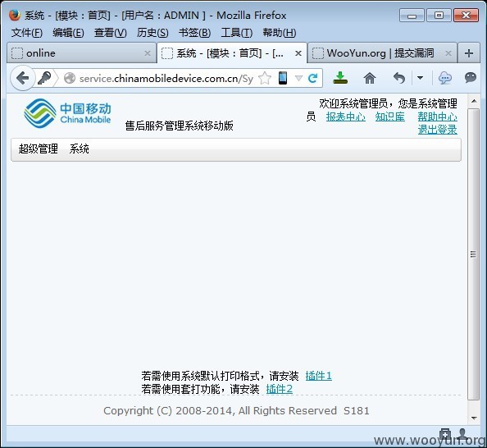487x448 pixels.
Task: Open the 帮助(H) menu
Action: click(280, 32)
